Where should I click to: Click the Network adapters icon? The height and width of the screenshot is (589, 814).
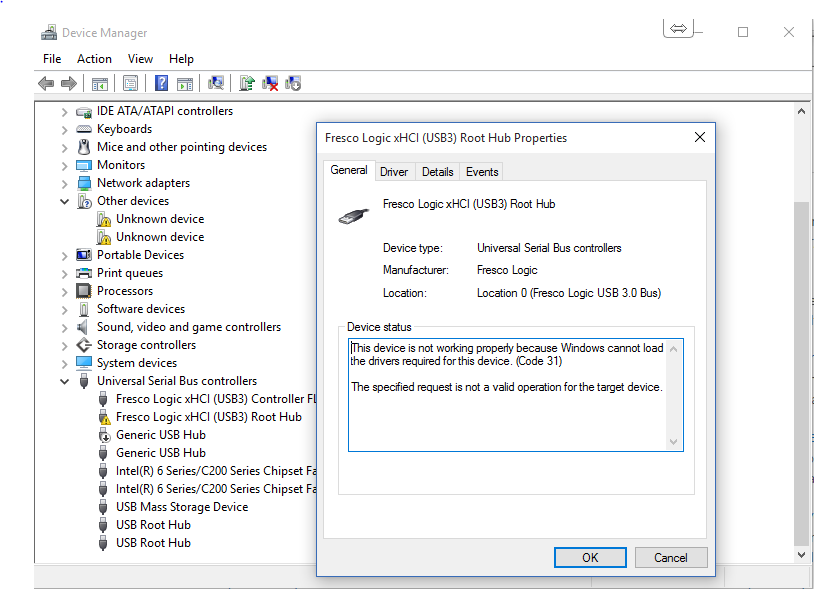pos(84,183)
